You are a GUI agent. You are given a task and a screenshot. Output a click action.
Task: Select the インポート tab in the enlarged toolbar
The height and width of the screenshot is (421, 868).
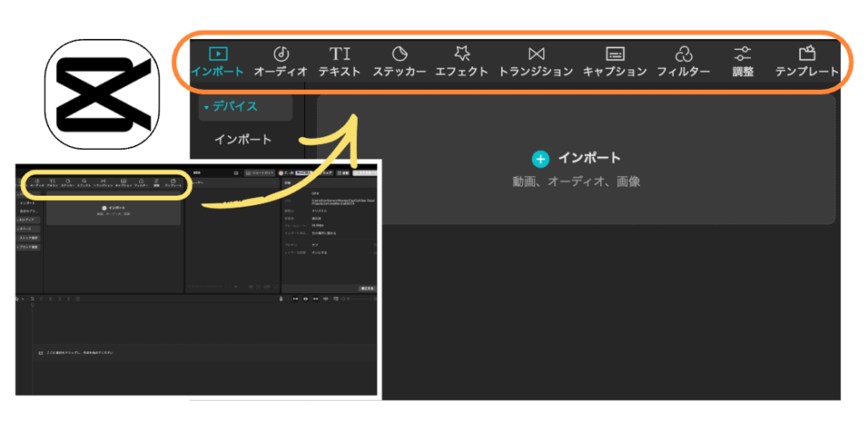point(217,62)
